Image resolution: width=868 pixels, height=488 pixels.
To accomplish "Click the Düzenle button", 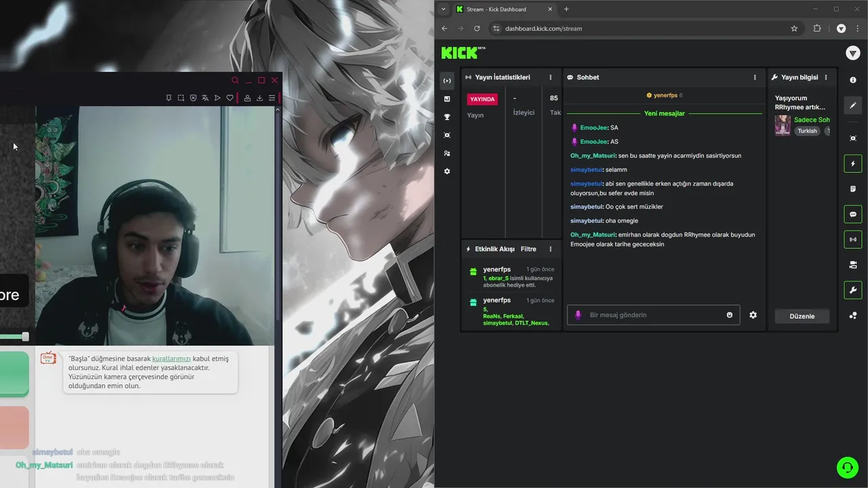I will pos(802,317).
